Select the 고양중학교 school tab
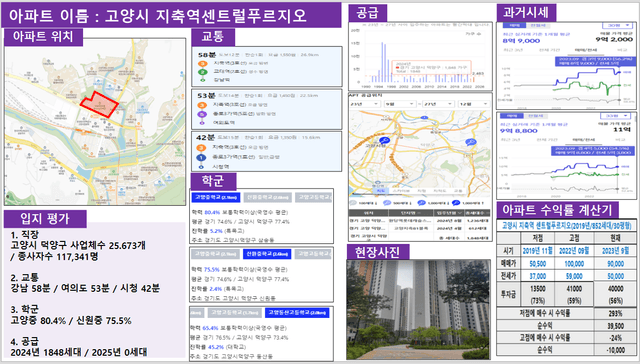 click(216, 197)
